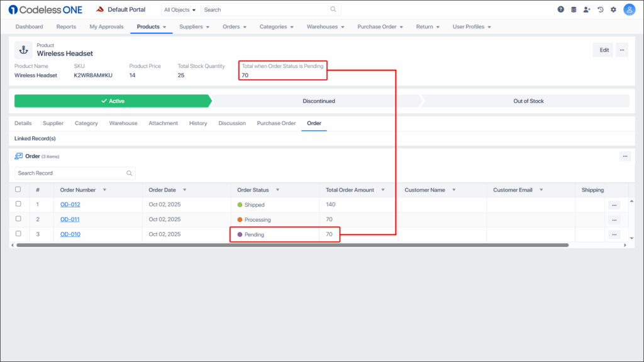Image resolution: width=644 pixels, height=362 pixels.
Task: Click the add user icon
Action: 587,9
